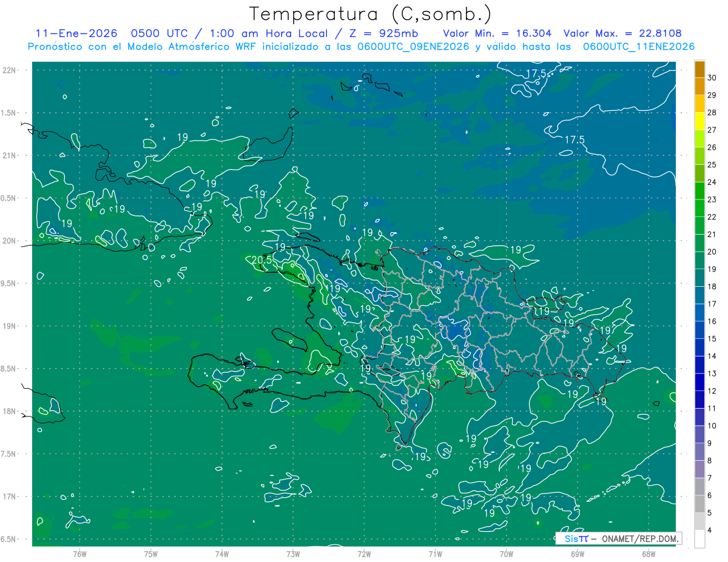Click the legend color band above 30
The height and width of the screenshot is (562, 728).
[699, 69]
